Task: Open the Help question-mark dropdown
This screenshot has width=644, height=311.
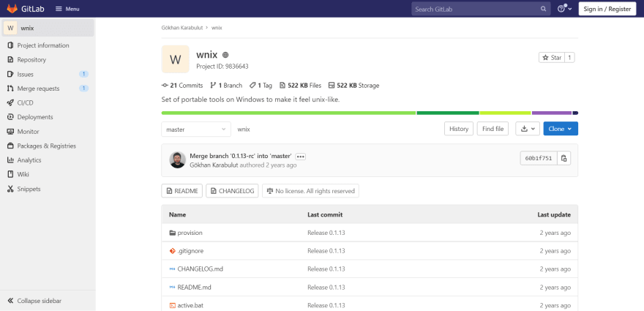Action: [x=564, y=9]
